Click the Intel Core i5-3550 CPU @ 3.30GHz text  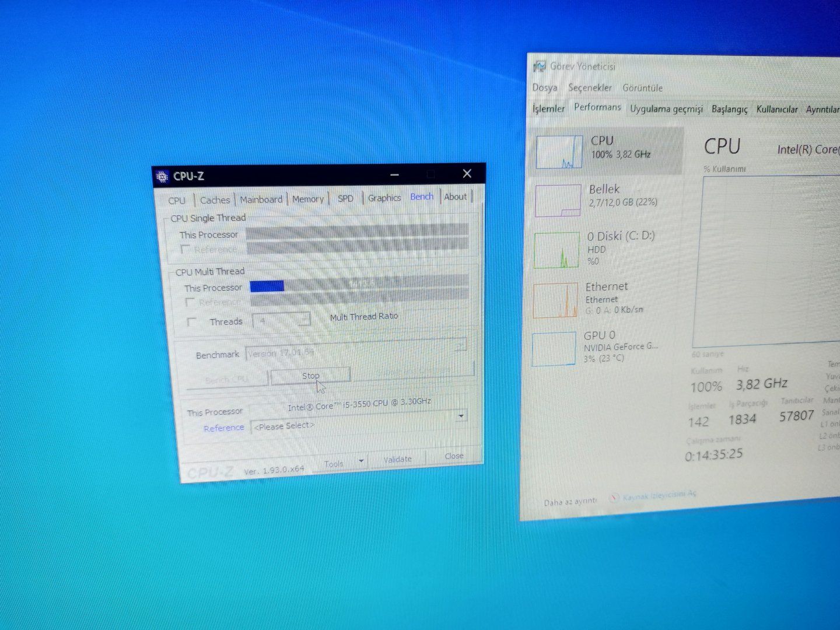click(359, 404)
